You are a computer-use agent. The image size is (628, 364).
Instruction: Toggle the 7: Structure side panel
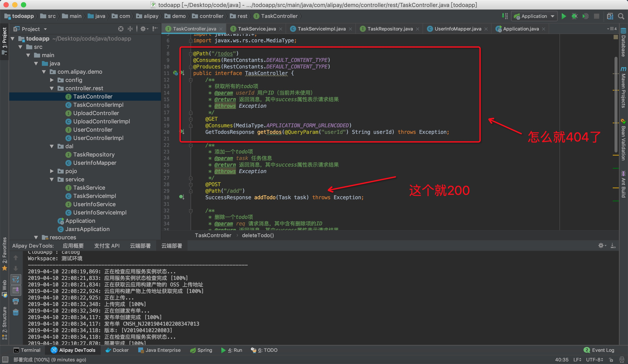click(x=5, y=323)
